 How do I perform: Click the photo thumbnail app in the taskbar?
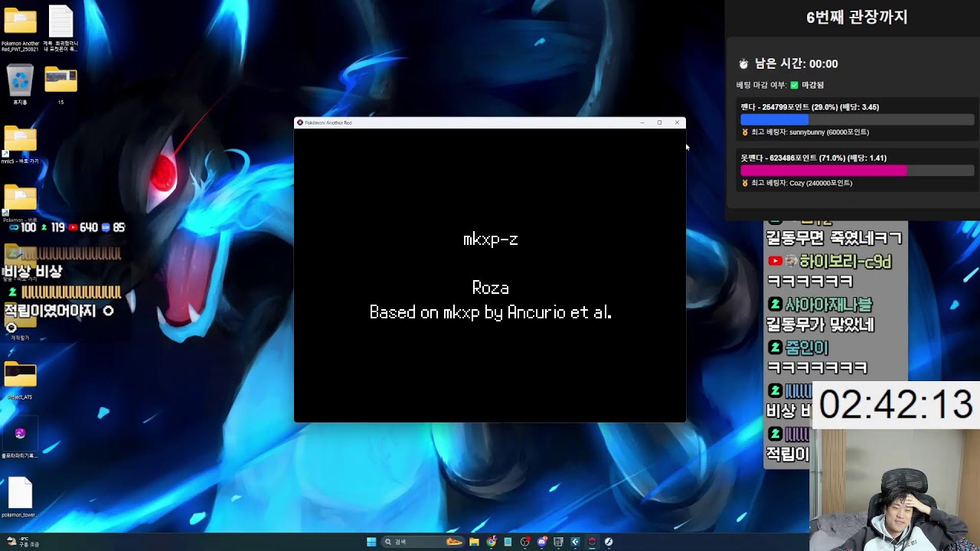(x=559, y=542)
